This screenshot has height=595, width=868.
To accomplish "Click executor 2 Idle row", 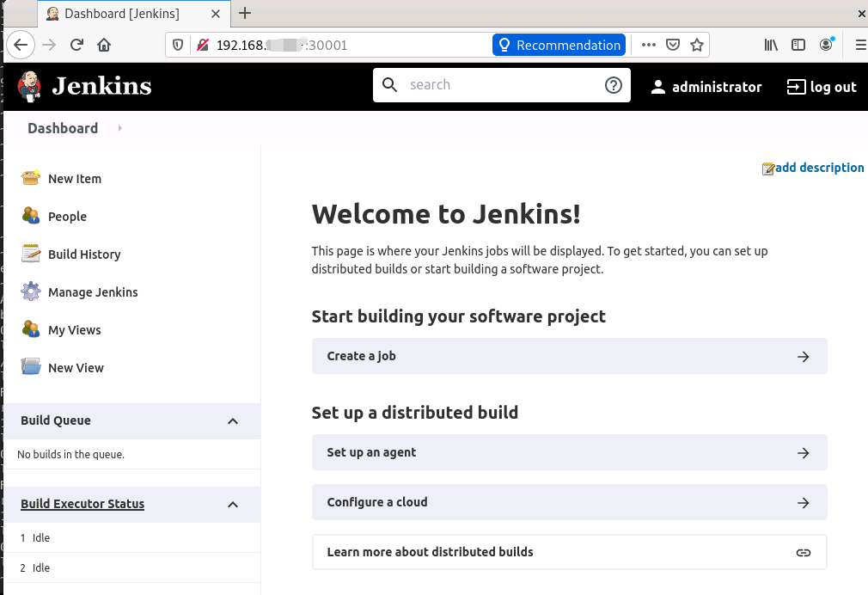I will click(x=131, y=567).
